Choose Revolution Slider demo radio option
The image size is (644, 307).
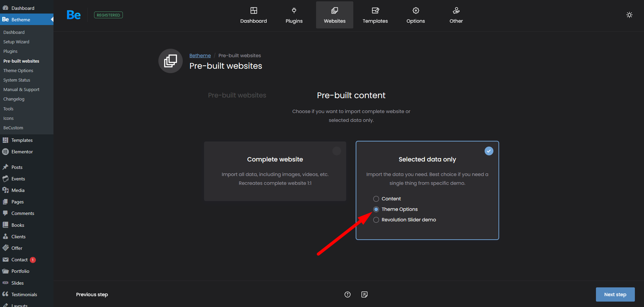(x=376, y=220)
